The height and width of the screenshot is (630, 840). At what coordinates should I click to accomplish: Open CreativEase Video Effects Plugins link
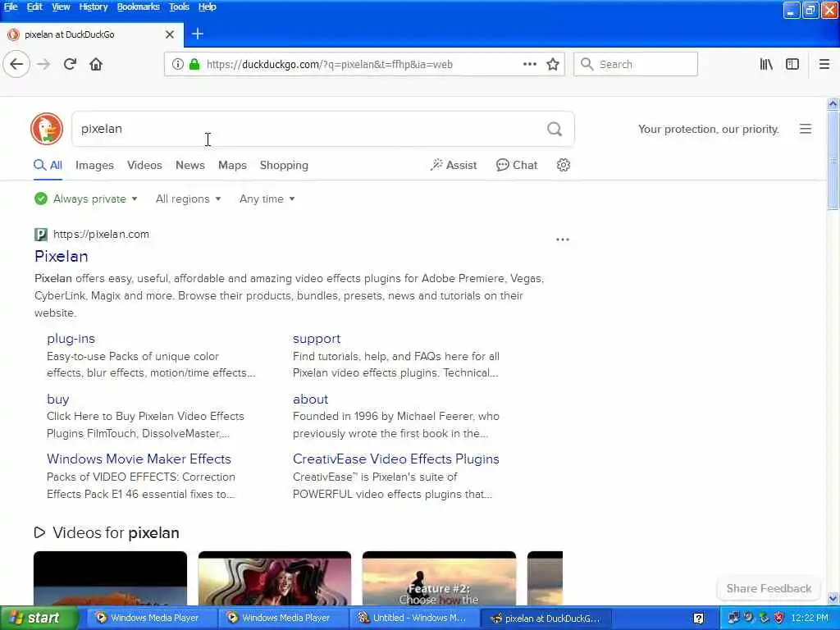(396, 459)
